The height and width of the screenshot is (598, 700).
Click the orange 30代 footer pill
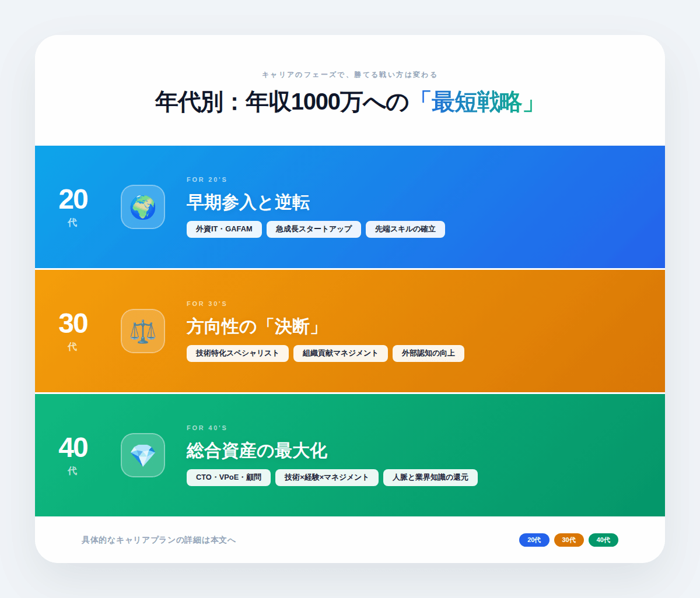569,540
